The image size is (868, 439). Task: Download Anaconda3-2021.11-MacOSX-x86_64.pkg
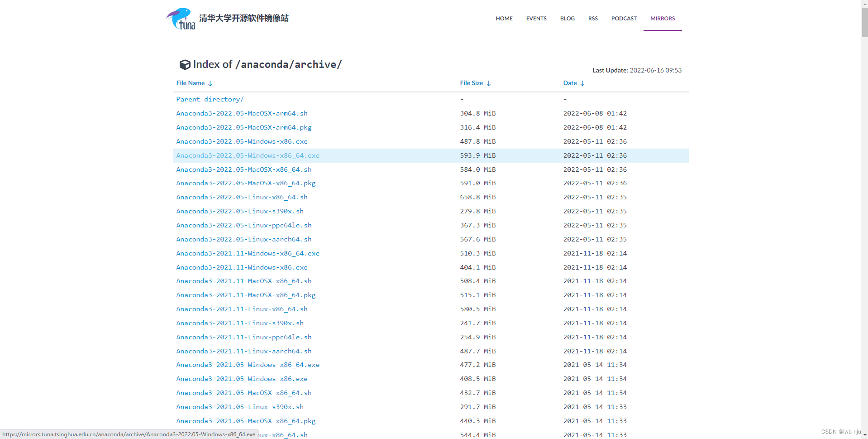[246, 295]
